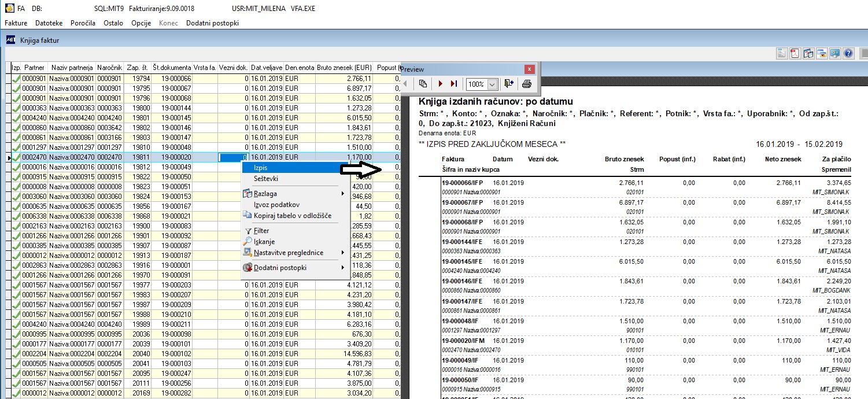
Task: Click the green checkmark on the first row
Action: pos(17,78)
